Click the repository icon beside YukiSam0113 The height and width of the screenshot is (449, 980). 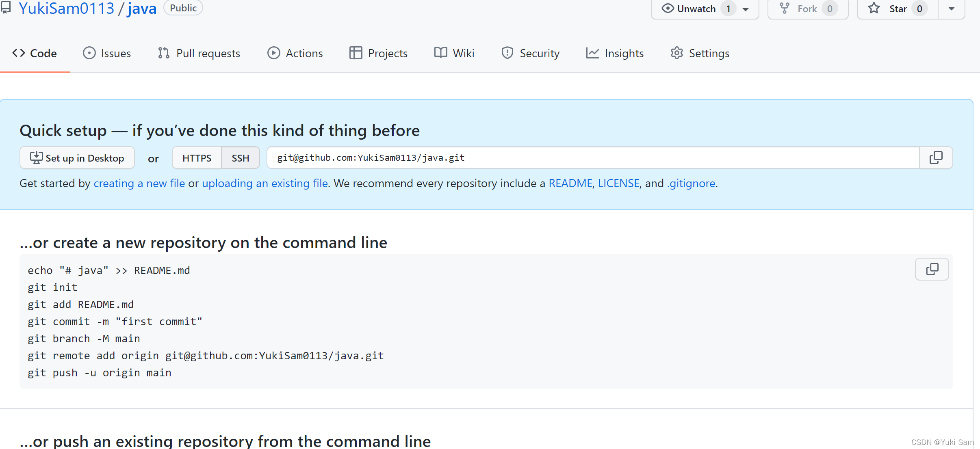[6, 8]
